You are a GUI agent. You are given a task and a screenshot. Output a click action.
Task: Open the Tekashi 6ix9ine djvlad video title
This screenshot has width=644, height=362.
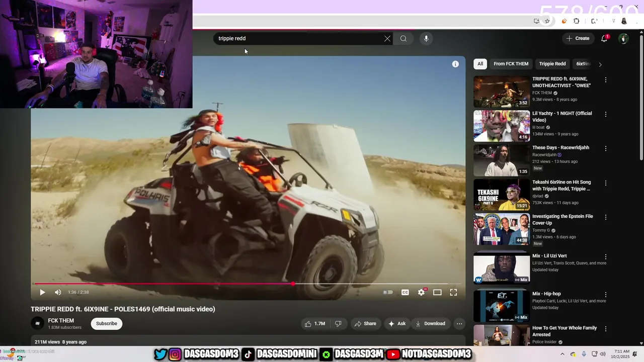[x=561, y=186]
